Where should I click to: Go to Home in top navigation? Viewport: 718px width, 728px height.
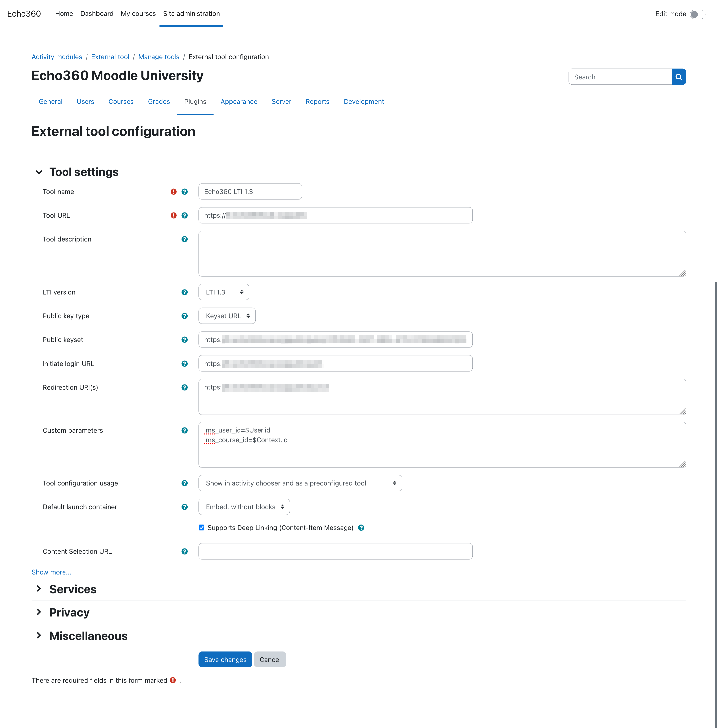tap(64, 14)
